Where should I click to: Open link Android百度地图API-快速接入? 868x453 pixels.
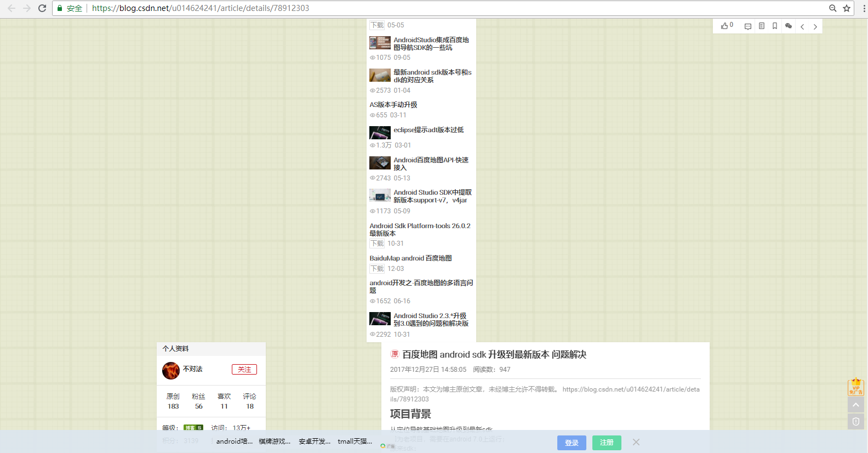[431, 164]
